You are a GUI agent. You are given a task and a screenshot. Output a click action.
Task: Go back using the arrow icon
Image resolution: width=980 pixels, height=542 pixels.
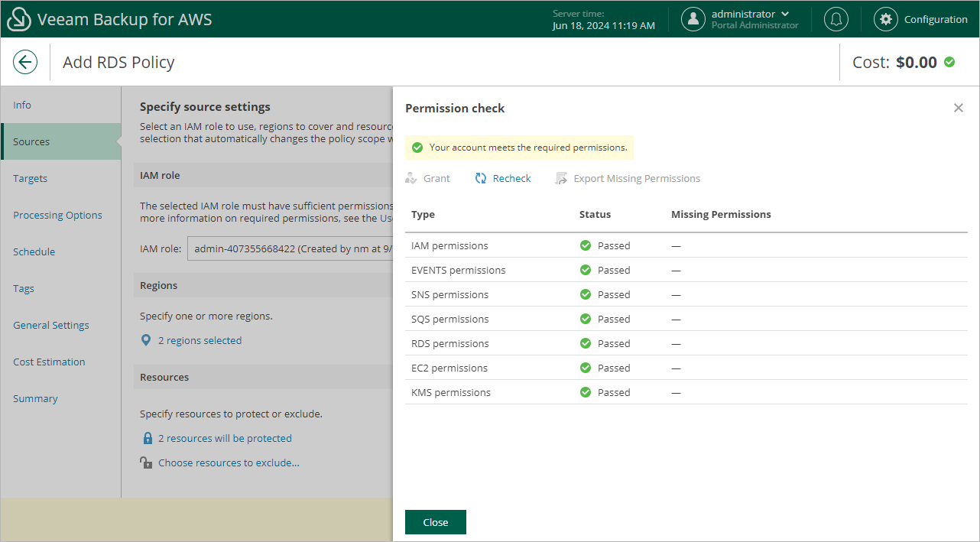pos(25,62)
